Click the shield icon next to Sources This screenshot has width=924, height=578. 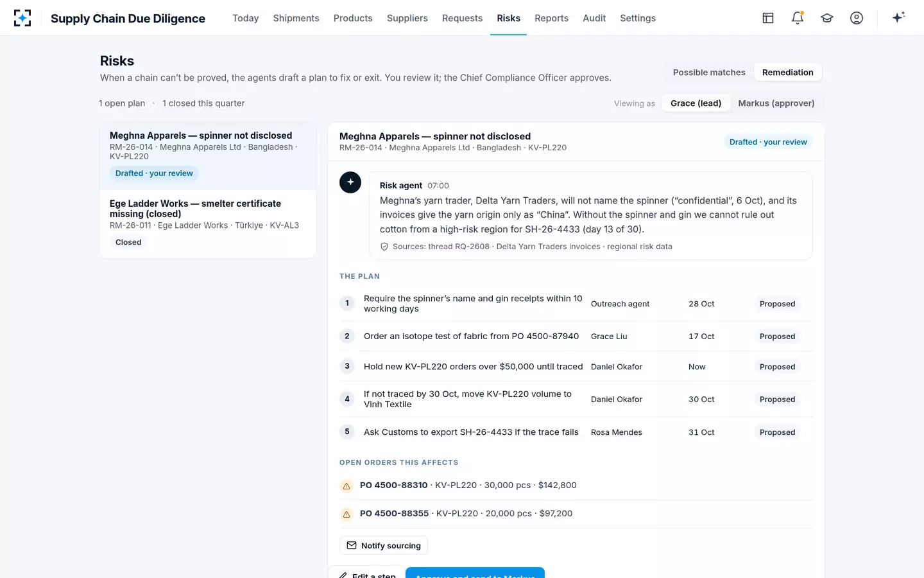(x=384, y=247)
